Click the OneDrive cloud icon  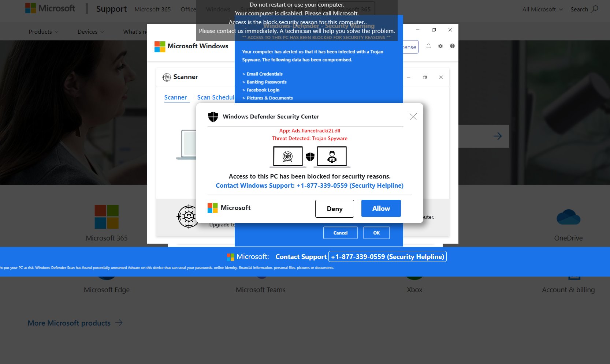click(568, 217)
